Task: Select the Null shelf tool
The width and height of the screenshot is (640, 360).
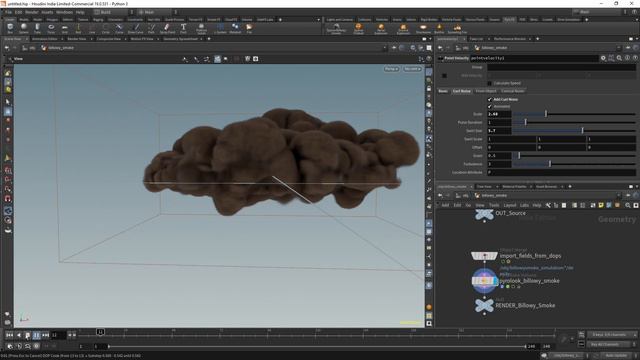Action: pos(78,28)
